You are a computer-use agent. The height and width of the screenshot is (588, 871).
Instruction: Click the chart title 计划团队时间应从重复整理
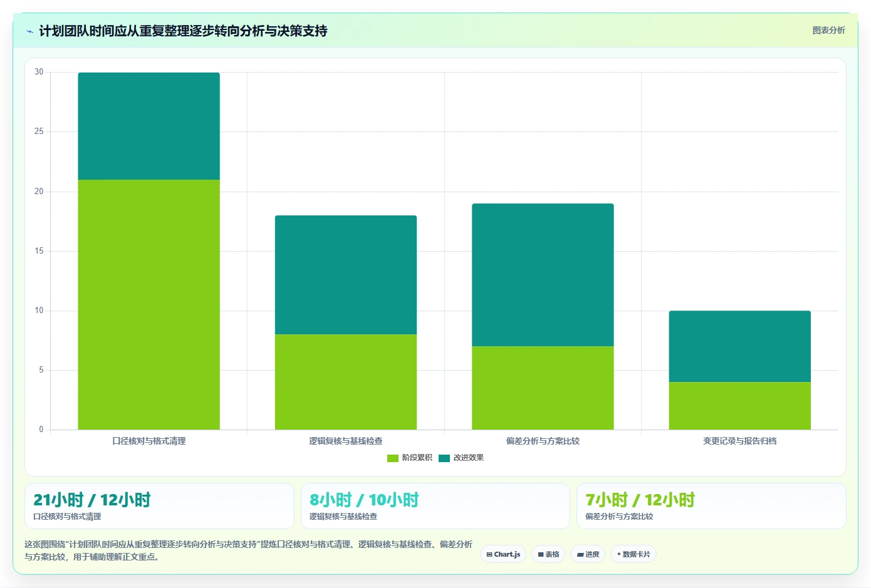[183, 31]
